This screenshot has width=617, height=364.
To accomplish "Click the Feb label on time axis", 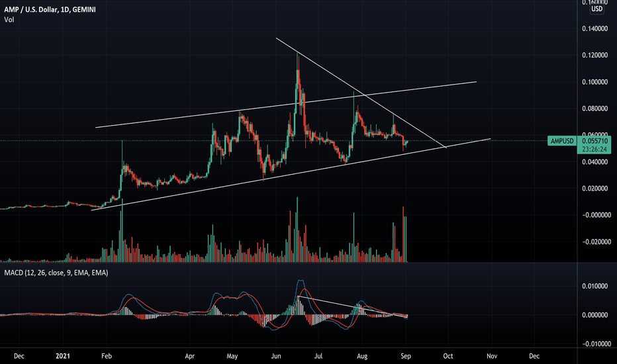I will 106,356.
